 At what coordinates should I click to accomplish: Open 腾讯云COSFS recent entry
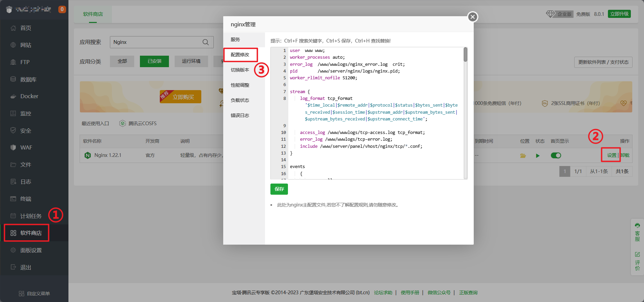pos(138,123)
